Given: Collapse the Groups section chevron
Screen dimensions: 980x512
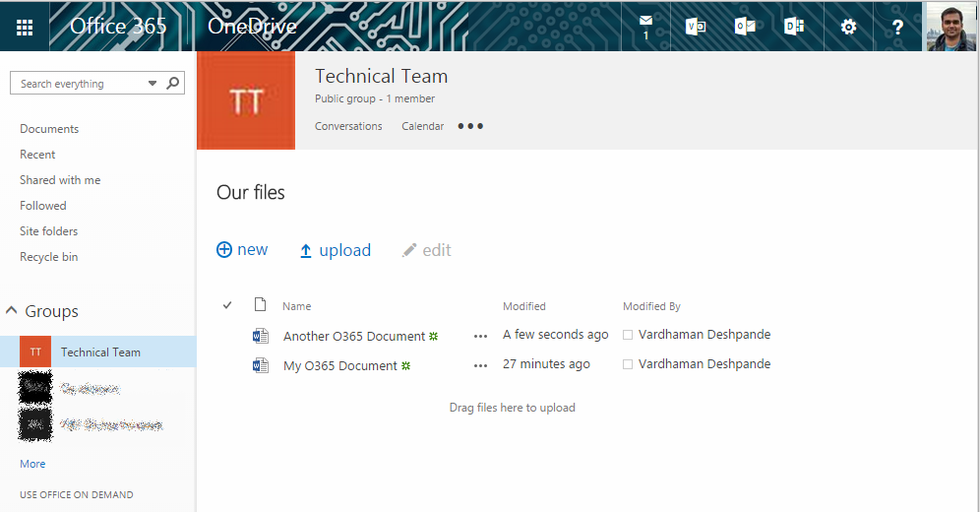Looking at the screenshot, I should (x=11, y=310).
